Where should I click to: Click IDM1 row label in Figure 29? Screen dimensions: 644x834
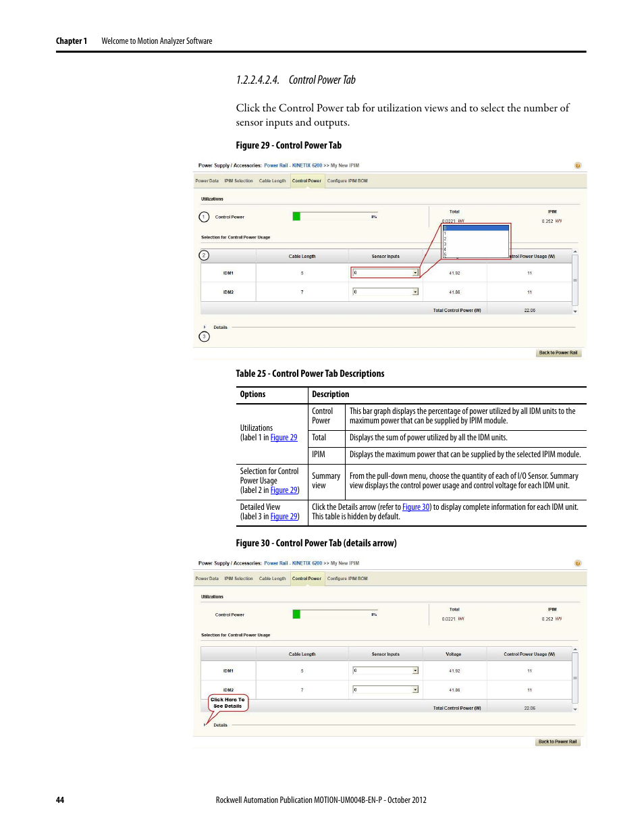click(228, 273)
